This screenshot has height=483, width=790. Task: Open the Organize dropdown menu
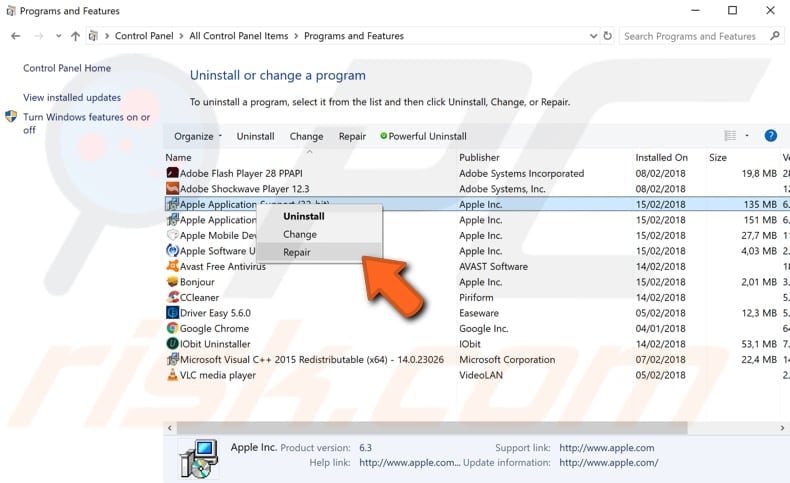pos(198,136)
